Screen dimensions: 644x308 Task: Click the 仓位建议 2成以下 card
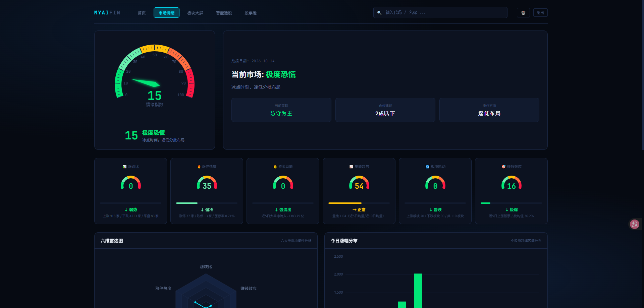click(x=385, y=110)
